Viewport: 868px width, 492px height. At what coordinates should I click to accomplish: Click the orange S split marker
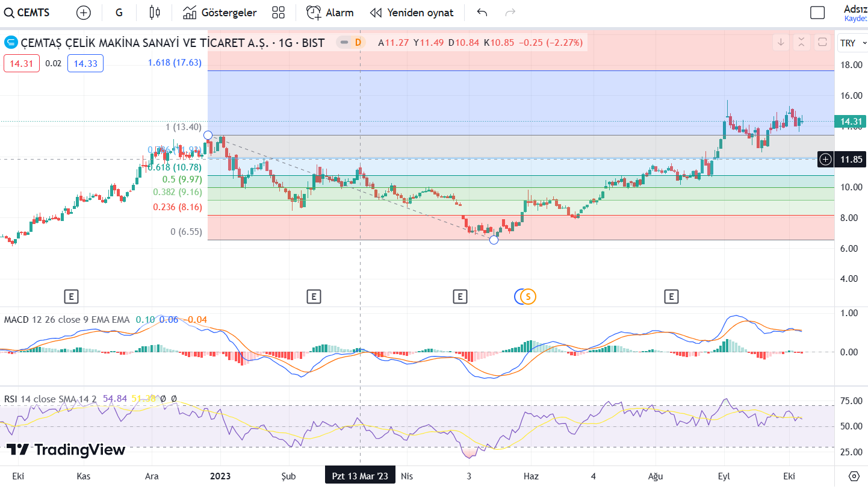point(529,296)
